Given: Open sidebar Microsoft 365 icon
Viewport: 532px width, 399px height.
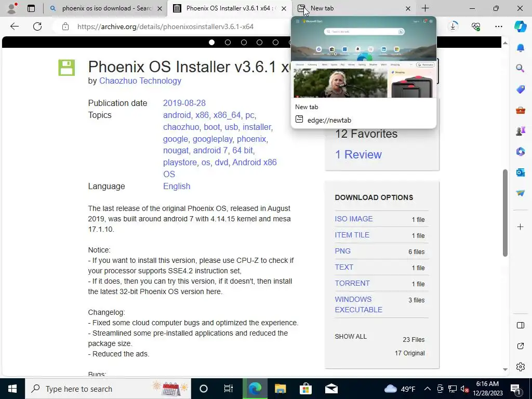Looking at the screenshot, I should [x=521, y=151].
